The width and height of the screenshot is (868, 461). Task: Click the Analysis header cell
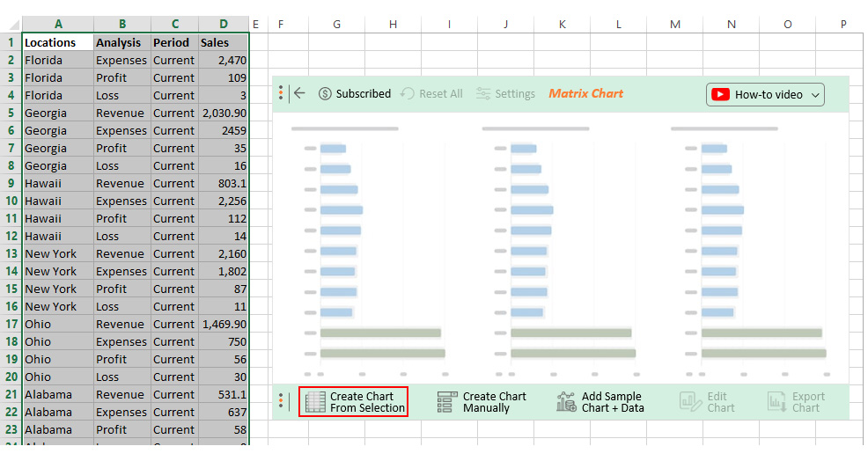[122, 42]
